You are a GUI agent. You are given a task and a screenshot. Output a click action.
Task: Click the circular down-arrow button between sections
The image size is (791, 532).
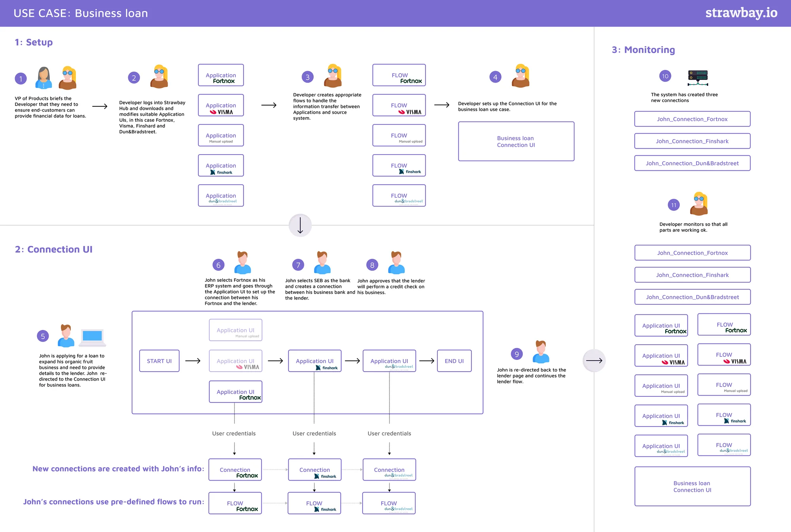(x=300, y=225)
